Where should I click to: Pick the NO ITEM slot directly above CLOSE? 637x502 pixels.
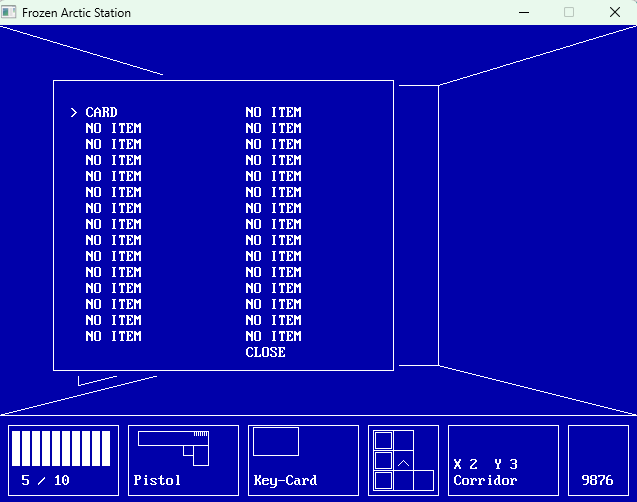click(273, 336)
